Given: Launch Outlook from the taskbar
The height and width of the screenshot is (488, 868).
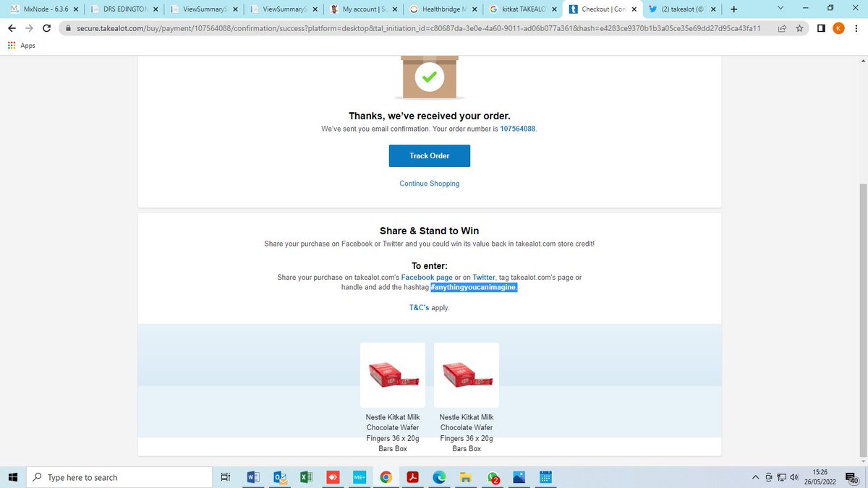Looking at the screenshot, I should 279,477.
